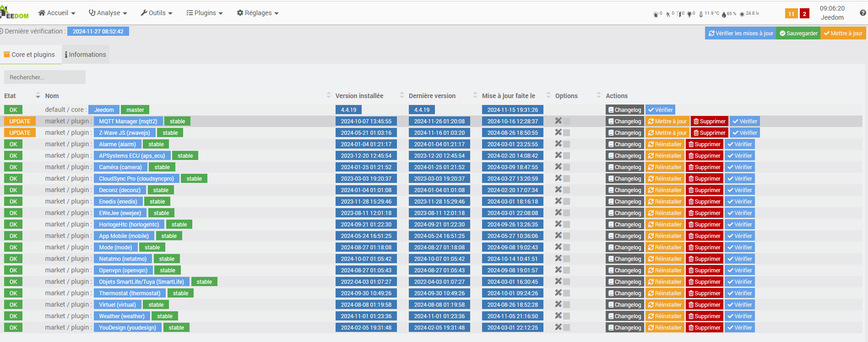
Task: Click the no-update pencil icon for Netatmo
Action: (558, 259)
